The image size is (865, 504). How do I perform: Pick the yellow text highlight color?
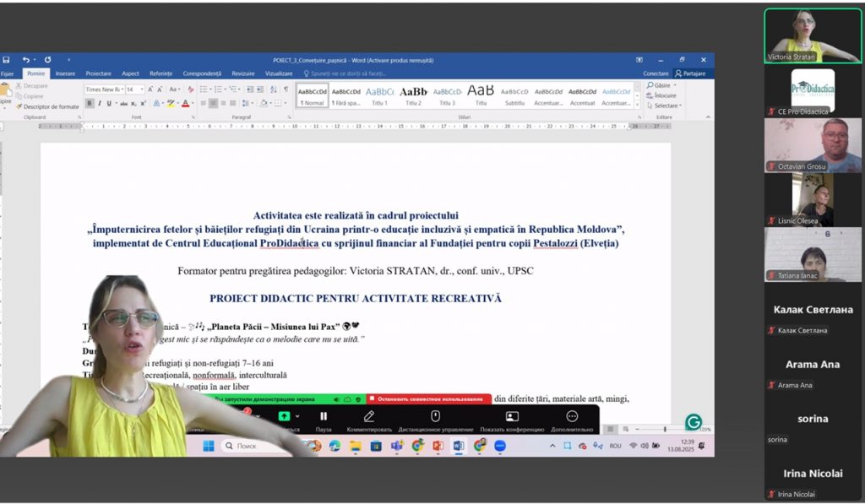171,103
